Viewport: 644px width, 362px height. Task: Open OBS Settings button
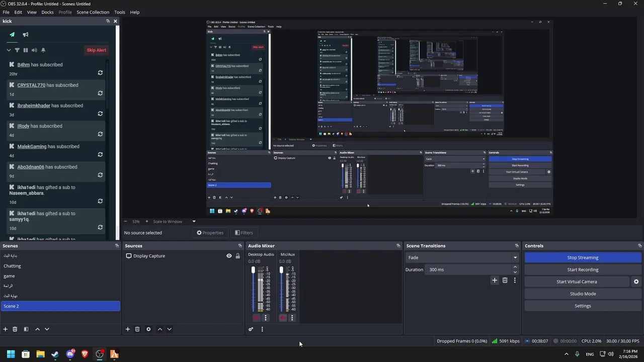point(583,306)
